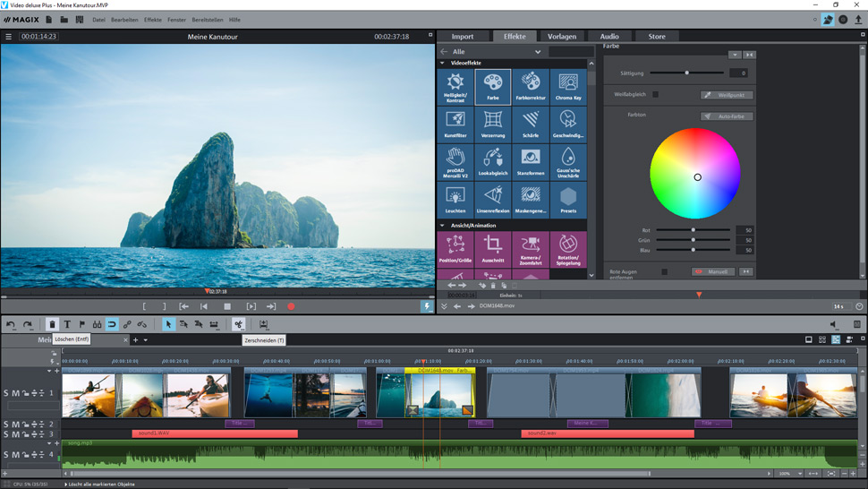Click the Auto-Farbe button
This screenshot has height=489, width=868.
(727, 116)
